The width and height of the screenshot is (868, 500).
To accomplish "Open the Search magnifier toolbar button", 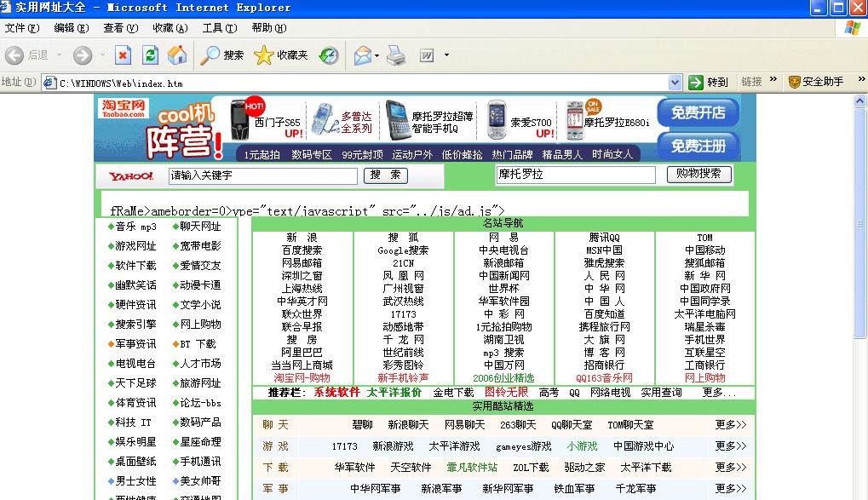I will (x=222, y=55).
